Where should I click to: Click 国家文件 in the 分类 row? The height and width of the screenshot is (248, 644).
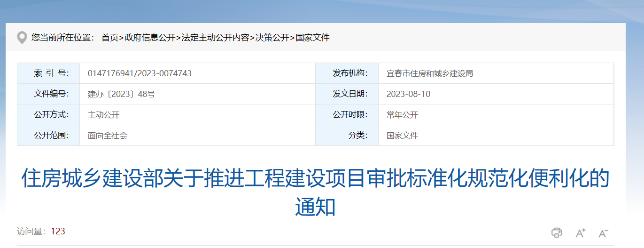[x=402, y=136]
